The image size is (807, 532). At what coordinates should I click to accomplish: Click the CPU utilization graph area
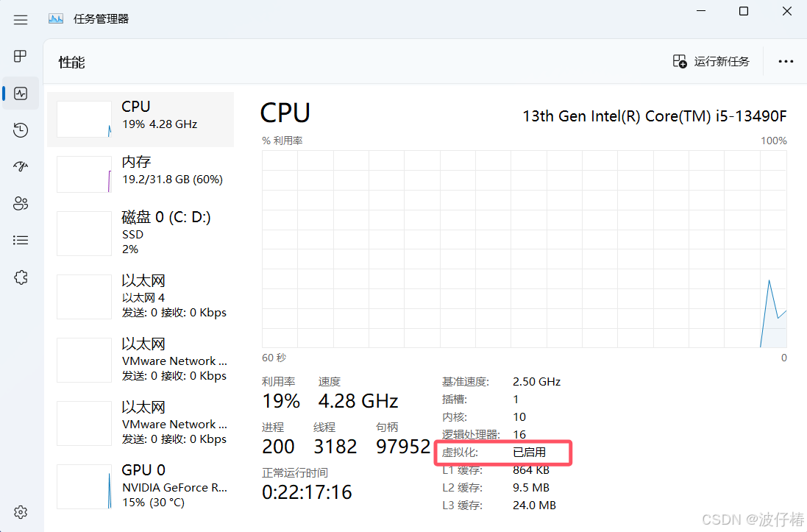point(524,249)
